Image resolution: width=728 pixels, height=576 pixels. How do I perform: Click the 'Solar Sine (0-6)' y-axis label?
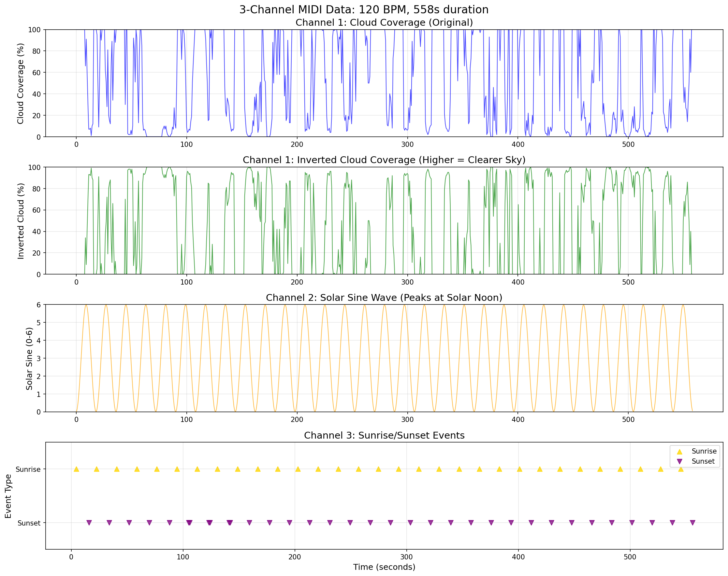coord(29,358)
